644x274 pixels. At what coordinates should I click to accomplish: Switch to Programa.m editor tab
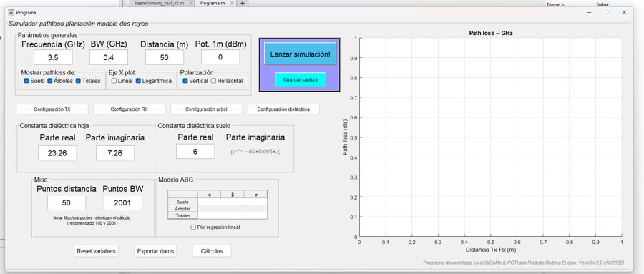(x=213, y=3)
